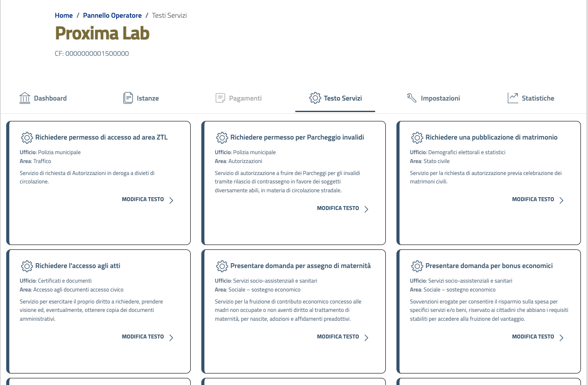The width and height of the screenshot is (588, 385).
Task: Click the Home breadcrumb link
Action: (x=64, y=16)
